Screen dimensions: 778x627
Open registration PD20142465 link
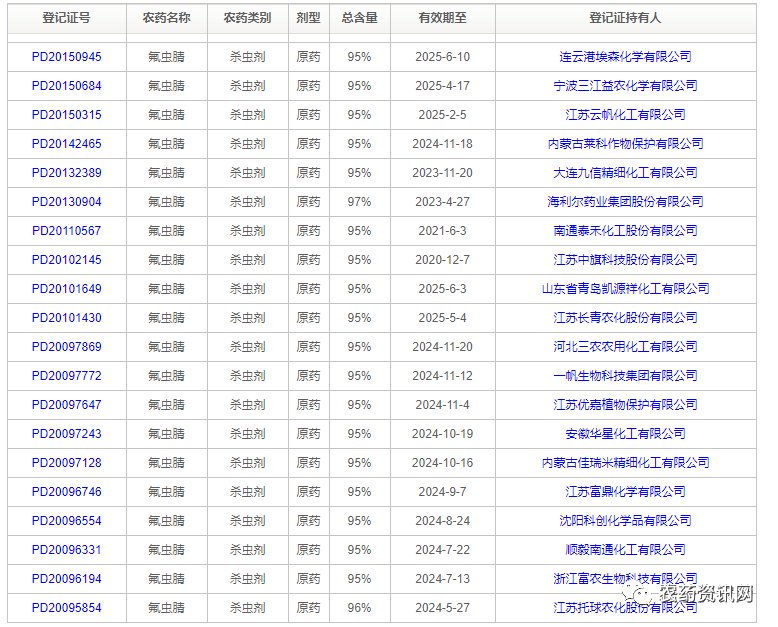click(x=66, y=144)
